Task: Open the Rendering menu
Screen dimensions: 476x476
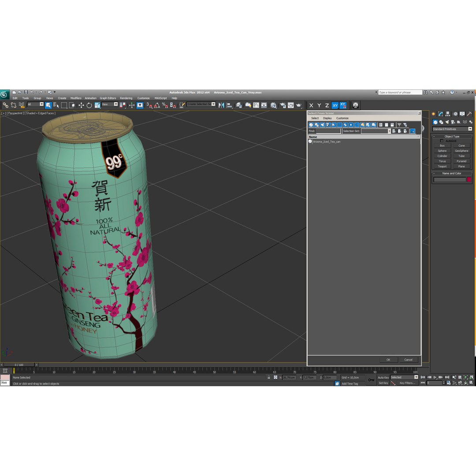Action: click(x=126, y=98)
